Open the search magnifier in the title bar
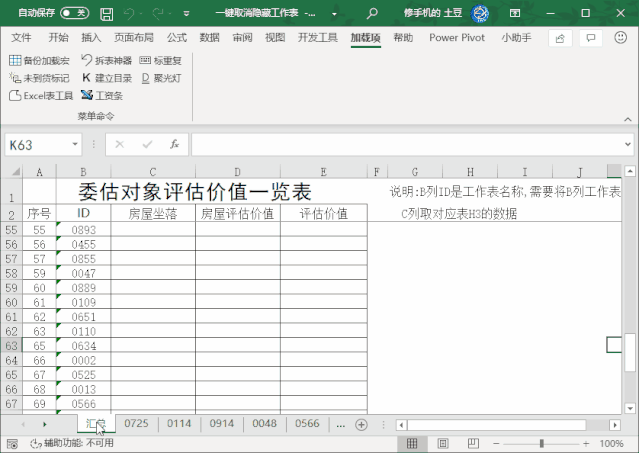The width and height of the screenshot is (639, 453). tap(372, 14)
